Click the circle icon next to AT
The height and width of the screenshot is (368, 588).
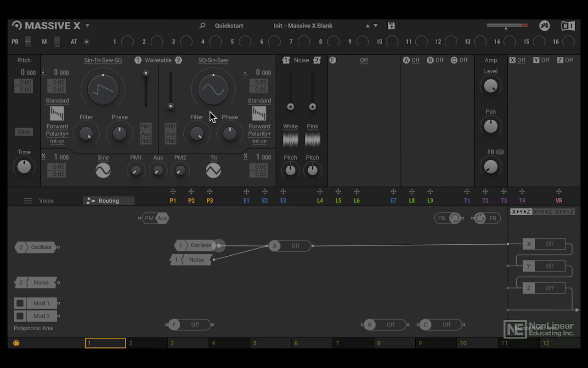[86, 42]
